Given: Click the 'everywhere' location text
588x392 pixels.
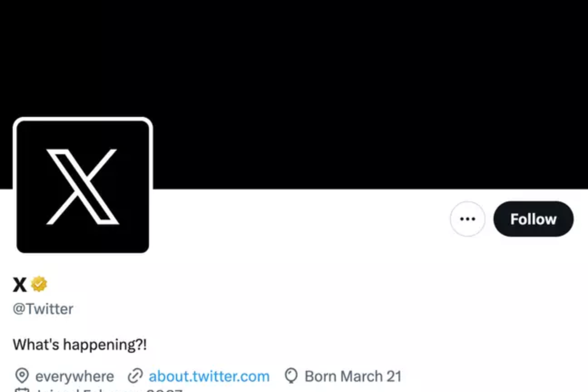Looking at the screenshot, I should (x=75, y=377).
